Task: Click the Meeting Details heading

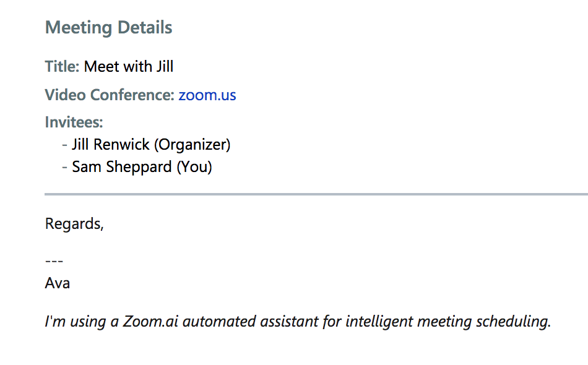Action: pos(109,28)
